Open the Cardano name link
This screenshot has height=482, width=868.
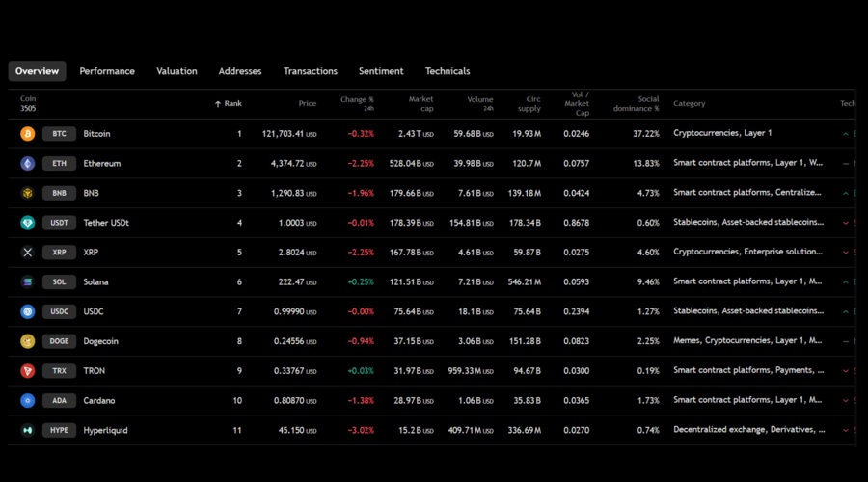(99, 401)
